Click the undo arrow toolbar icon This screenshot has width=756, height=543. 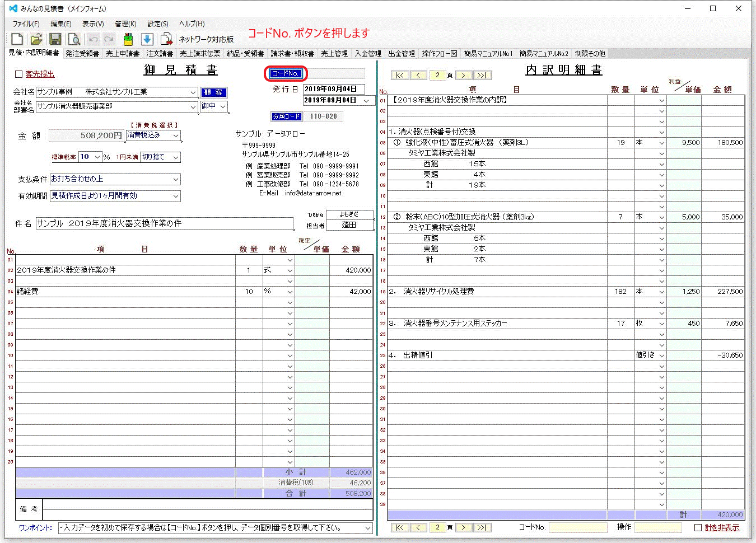coord(93,39)
